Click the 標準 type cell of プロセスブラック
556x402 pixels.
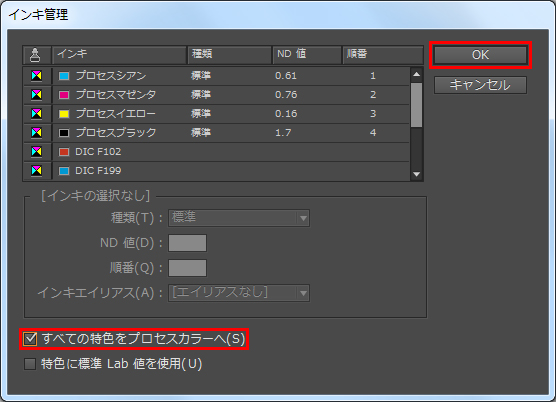coord(201,133)
